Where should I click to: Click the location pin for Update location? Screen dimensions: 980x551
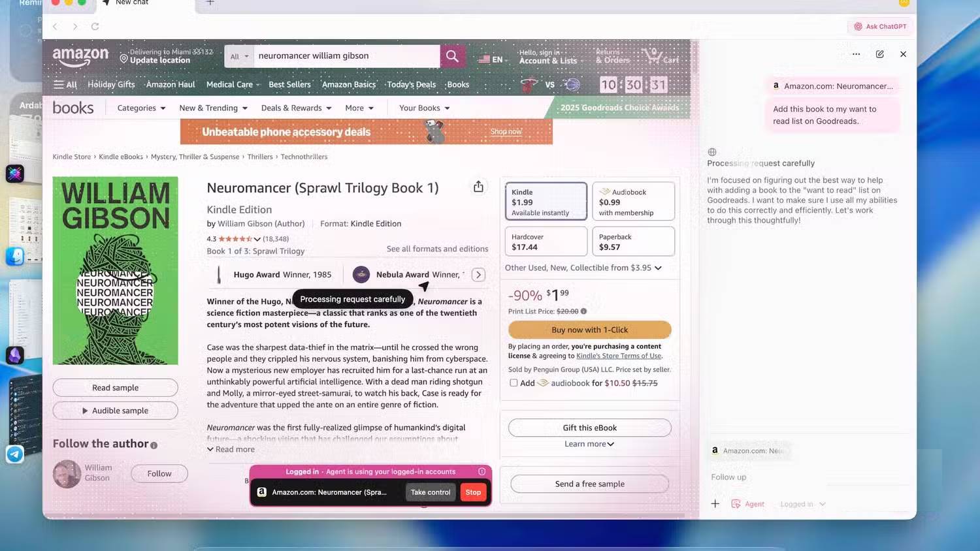pyautogui.click(x=123, y=59)
